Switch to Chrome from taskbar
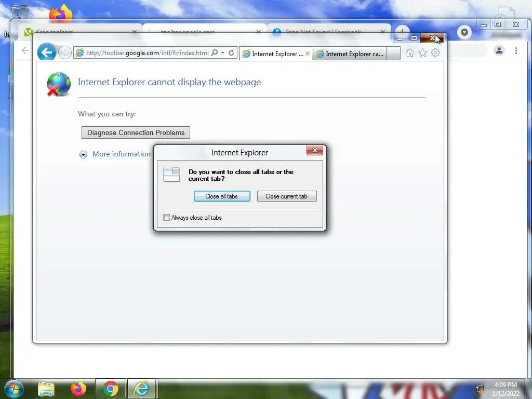Screen dimensions: 532x399 pos(111,389)
